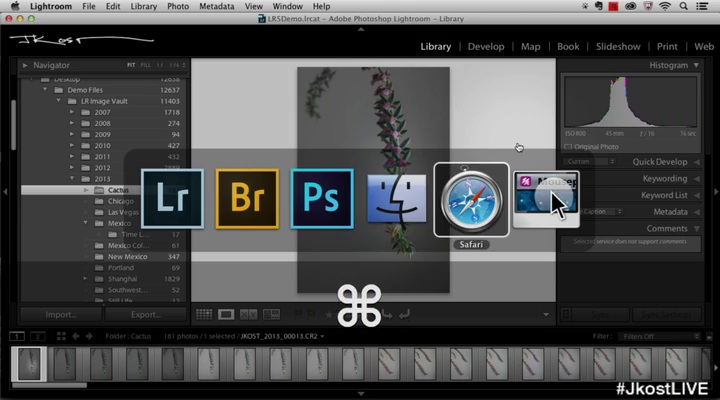
Task: Open Filters Off dropdown
Action: pyautogui.click(x=659, y=337)
